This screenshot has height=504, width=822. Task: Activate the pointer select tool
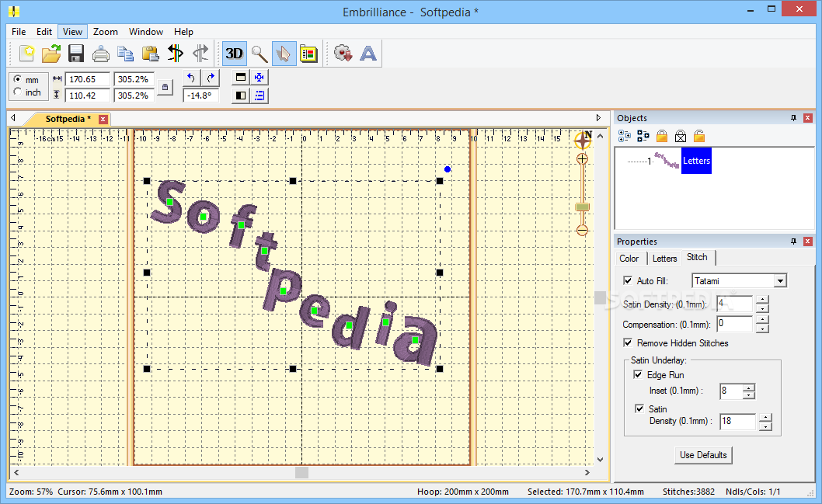[x=284, y=54]
